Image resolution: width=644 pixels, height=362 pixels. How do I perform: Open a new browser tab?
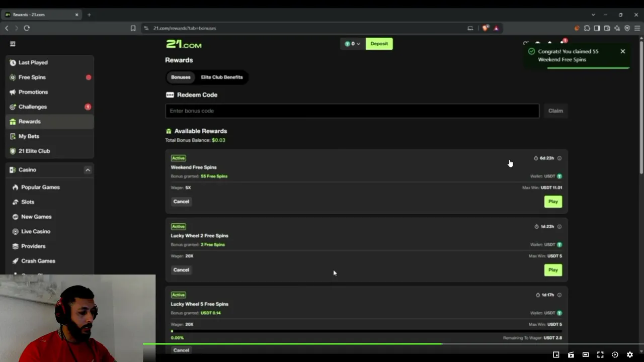tap(89, 15)
